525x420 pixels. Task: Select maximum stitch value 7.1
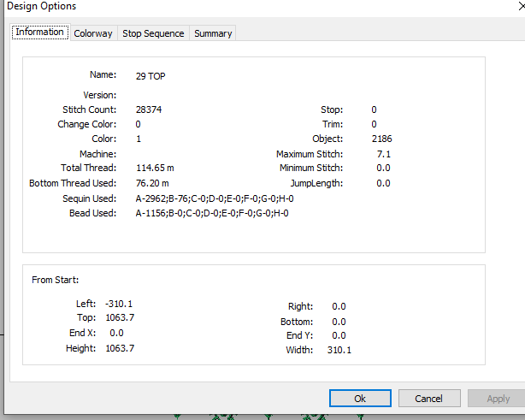tap(384, 154)
